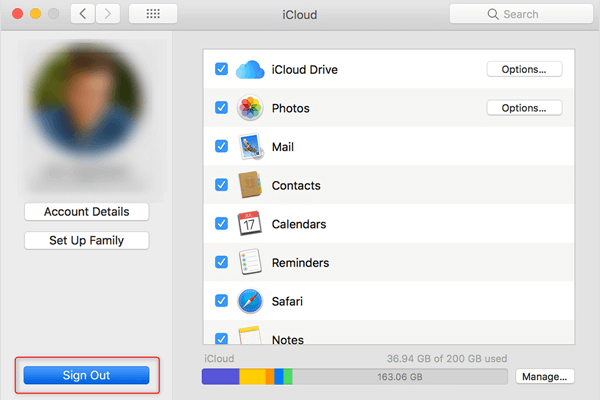600x400 pixels.
Task: Open Manage storage dialog
Action: point(546,377)
